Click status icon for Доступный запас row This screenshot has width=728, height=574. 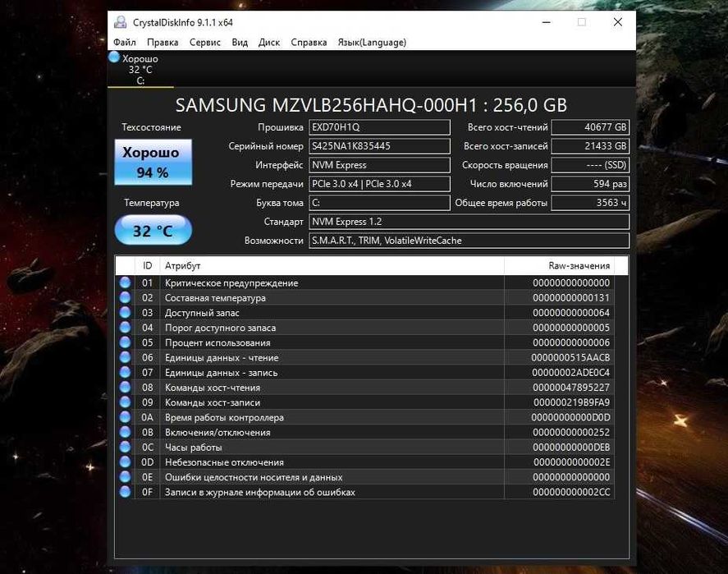tap(125, 312)
